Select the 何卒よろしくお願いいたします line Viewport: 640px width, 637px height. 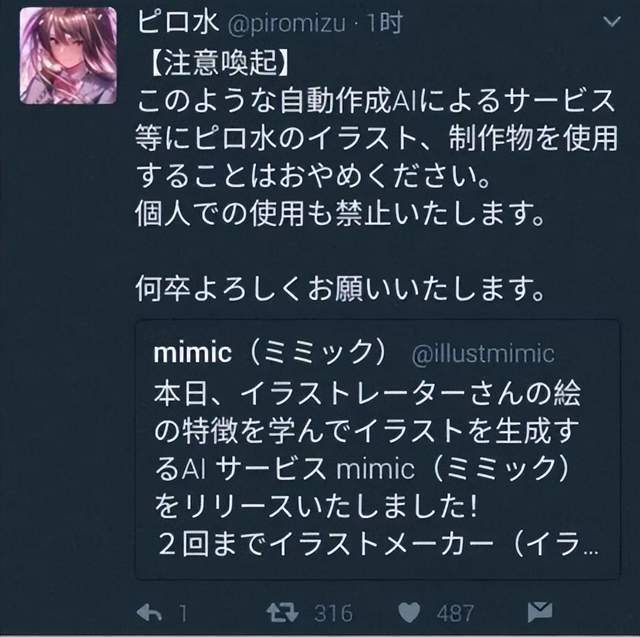pos(340,288)
